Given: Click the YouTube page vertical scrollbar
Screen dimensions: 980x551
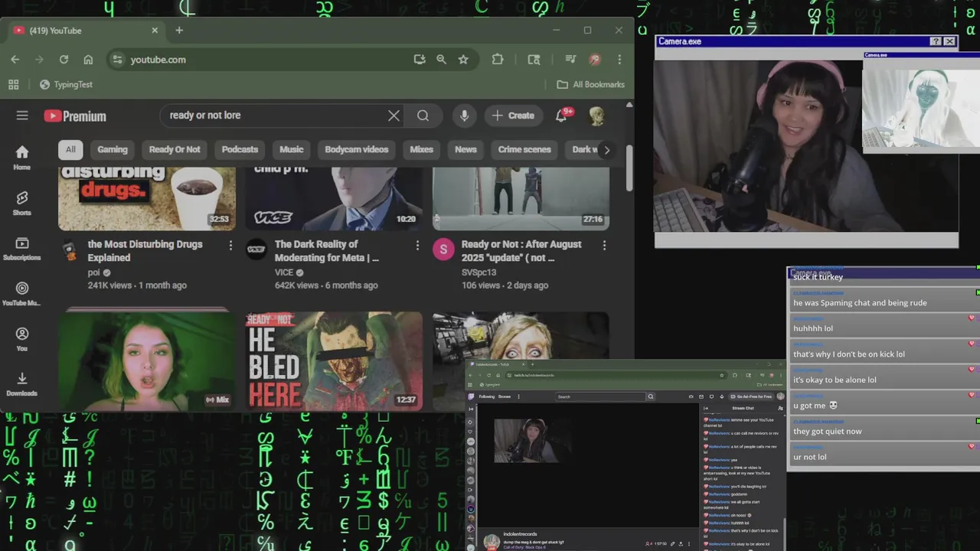Looking at the screenshot, I should coord(629,167).
